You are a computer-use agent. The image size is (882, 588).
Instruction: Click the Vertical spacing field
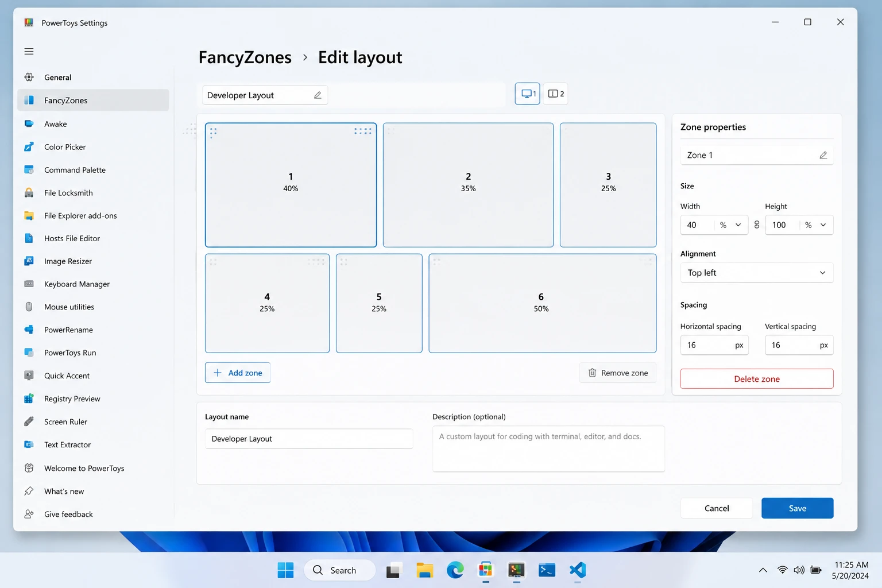[799, 345]
